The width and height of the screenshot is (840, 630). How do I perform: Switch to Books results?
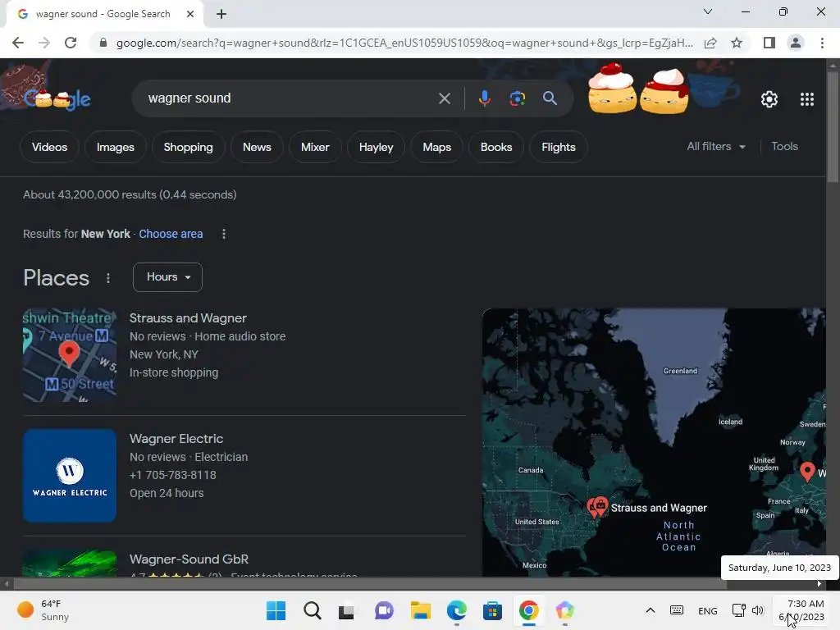(496, 147)
